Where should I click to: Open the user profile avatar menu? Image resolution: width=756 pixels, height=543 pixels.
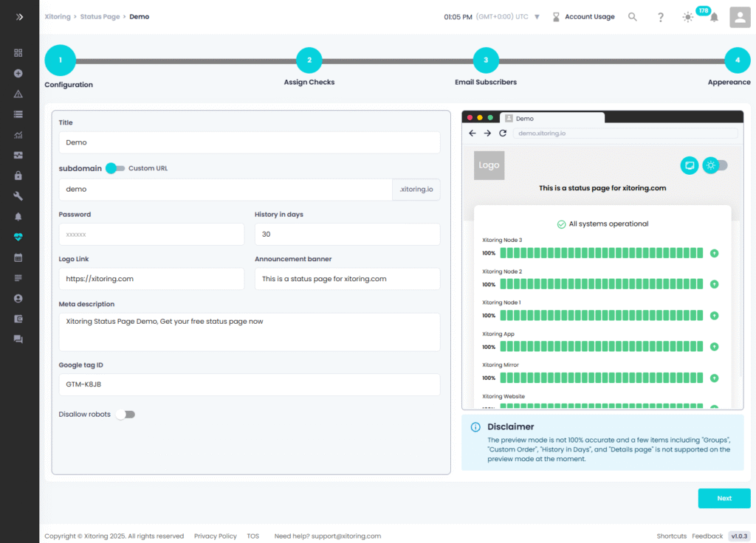click(x=740, y=17)
